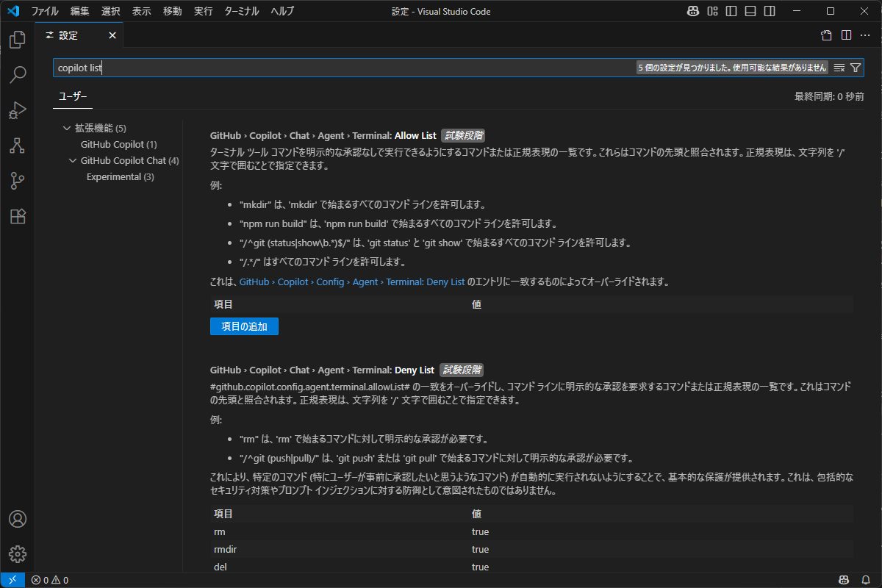Open the 表示 menu

pyautogui.click(x=142, y=11)
